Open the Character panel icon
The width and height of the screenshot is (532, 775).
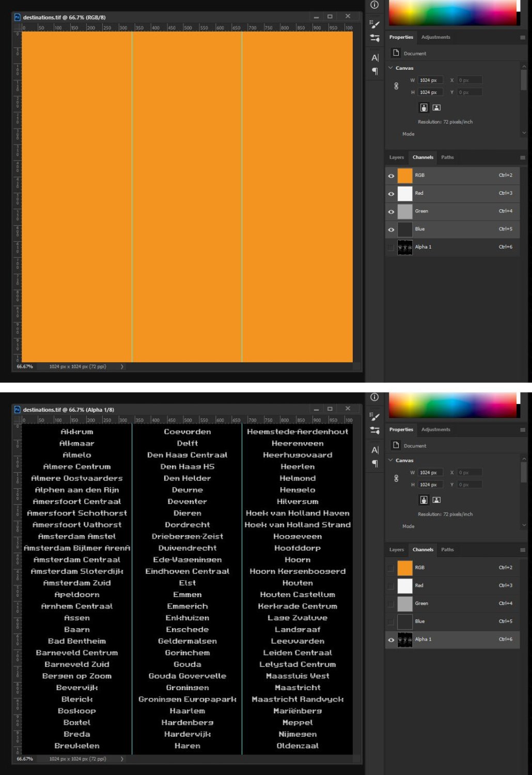[374, 57]
